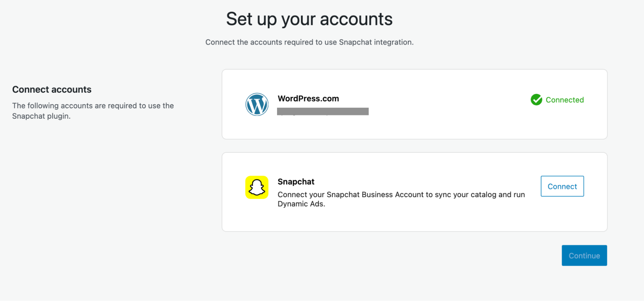This screenshot has width=644, height=301.
Task: Click the green Connected status text
Action: (x=564, y=100)
